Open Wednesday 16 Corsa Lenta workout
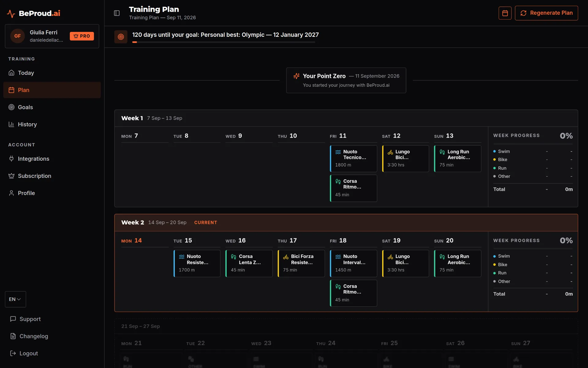The image size is (588, 368). point(249,263)
